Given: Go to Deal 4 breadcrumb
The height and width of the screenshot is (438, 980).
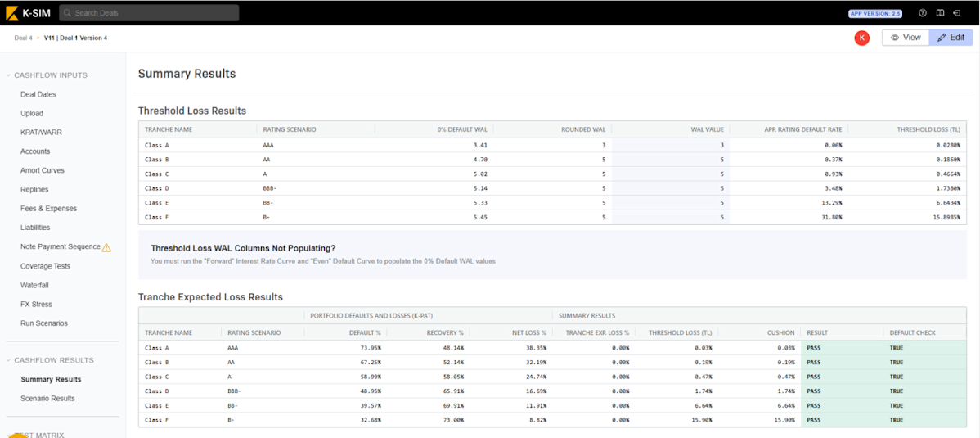Looking at the screenshot, I should coord(23,38).
